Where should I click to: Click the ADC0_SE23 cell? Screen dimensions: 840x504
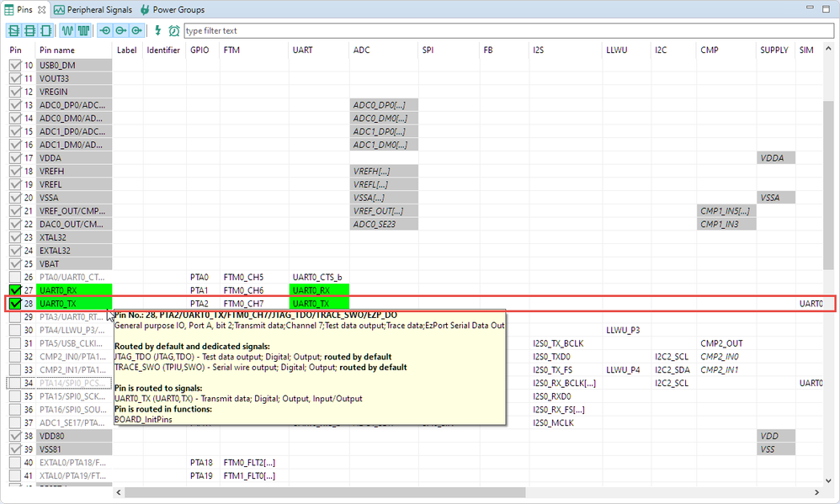(x=384, y=225)
